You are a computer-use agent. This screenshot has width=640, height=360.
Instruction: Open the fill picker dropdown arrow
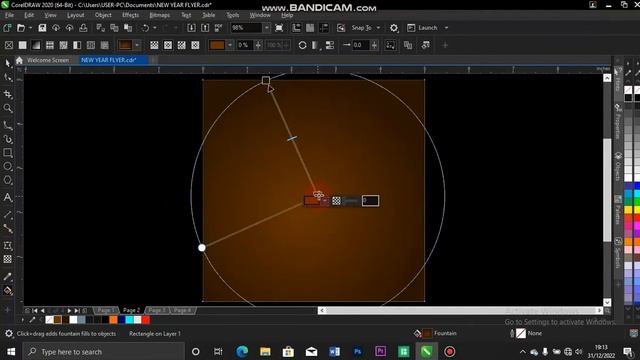click(137, 45)
